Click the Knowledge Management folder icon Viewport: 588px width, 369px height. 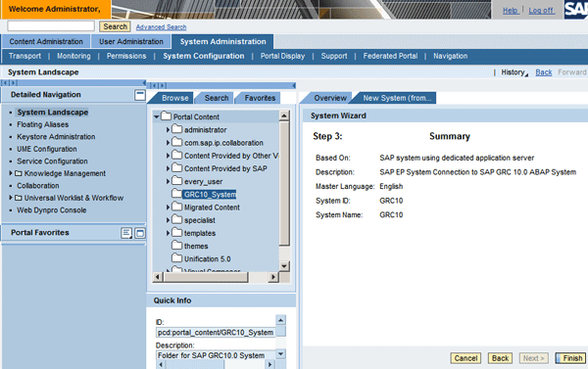tap(19, 173)
